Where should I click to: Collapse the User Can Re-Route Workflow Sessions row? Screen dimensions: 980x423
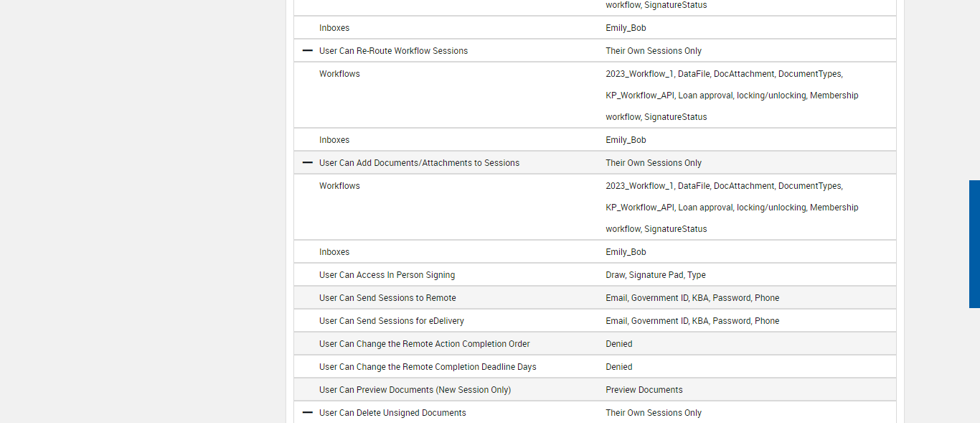(308, 51)
